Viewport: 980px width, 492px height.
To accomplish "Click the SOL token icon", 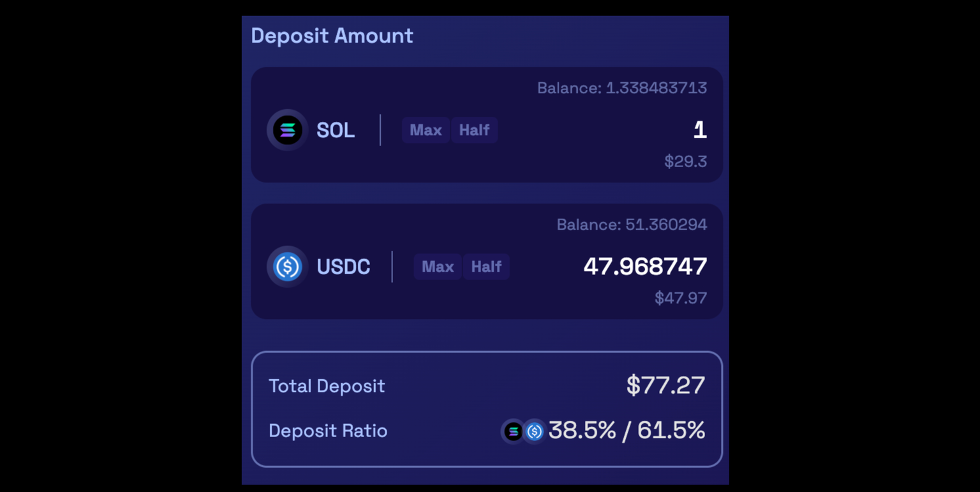I will click(x=287, y=130).
